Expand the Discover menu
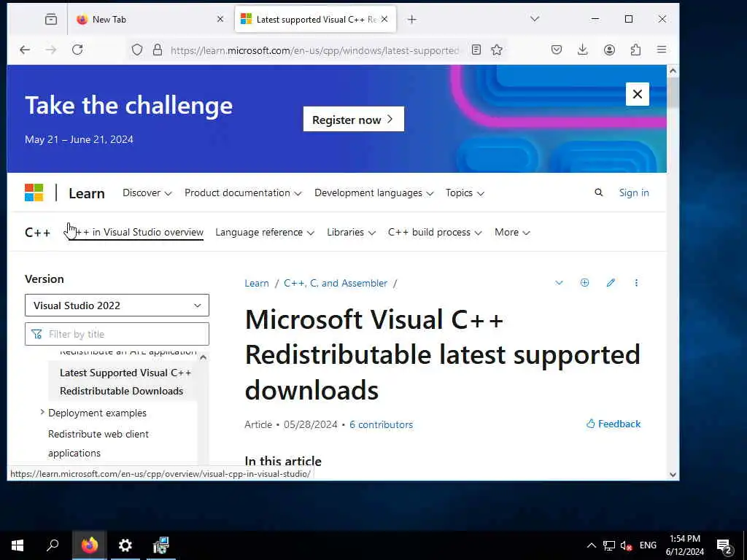 tap(147, 192)
